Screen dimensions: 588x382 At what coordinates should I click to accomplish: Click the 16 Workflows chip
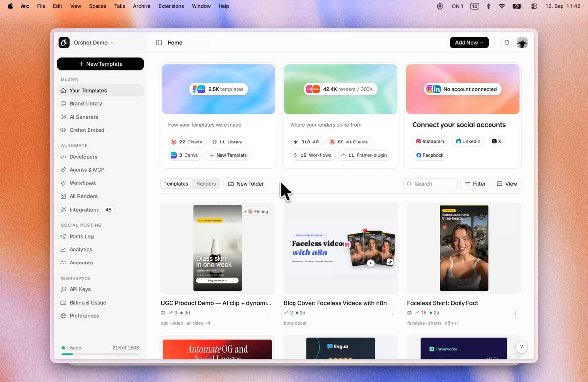coord(313,155)
